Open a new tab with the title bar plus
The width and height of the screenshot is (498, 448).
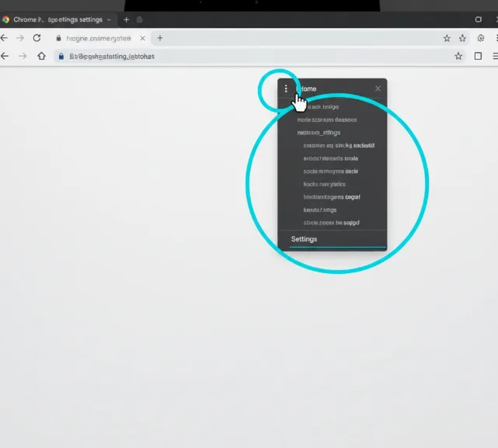126,19
